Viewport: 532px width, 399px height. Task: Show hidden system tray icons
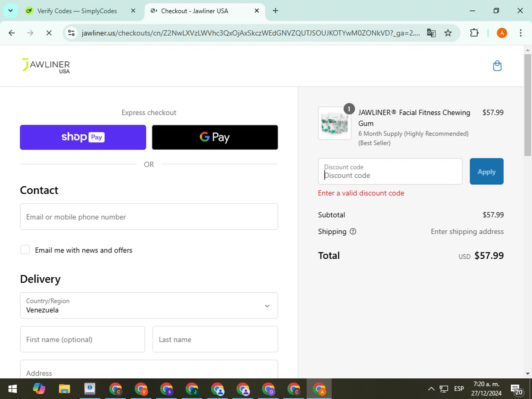[431, 389]
